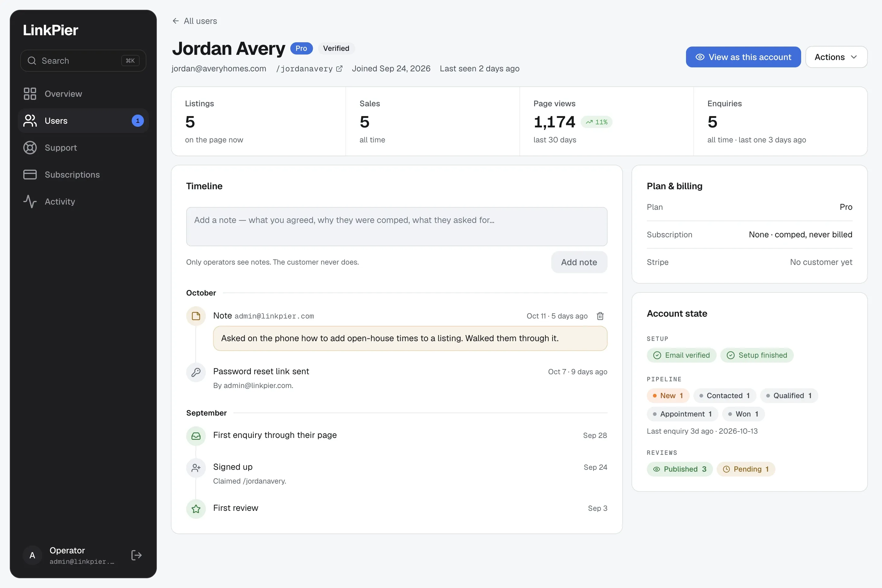Open the Actions dropdown
This screenshot has width=882, height=588.
[836, 57]
